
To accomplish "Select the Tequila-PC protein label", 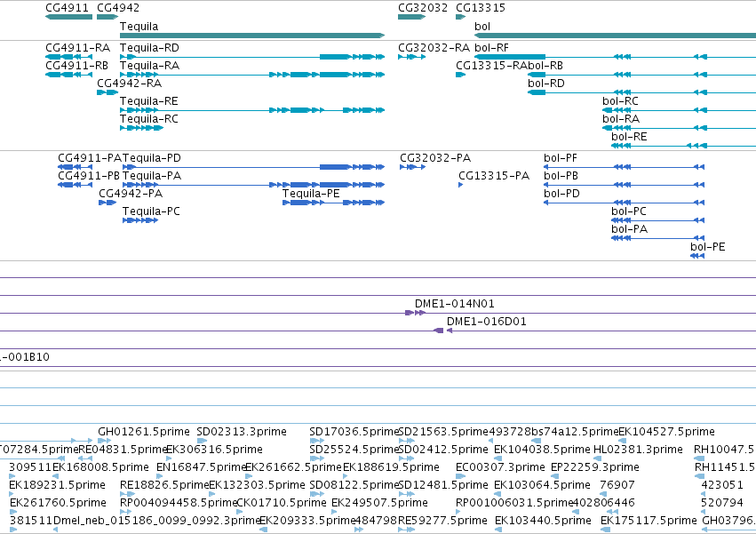I will pyautogui.click(x=151, y=211).
